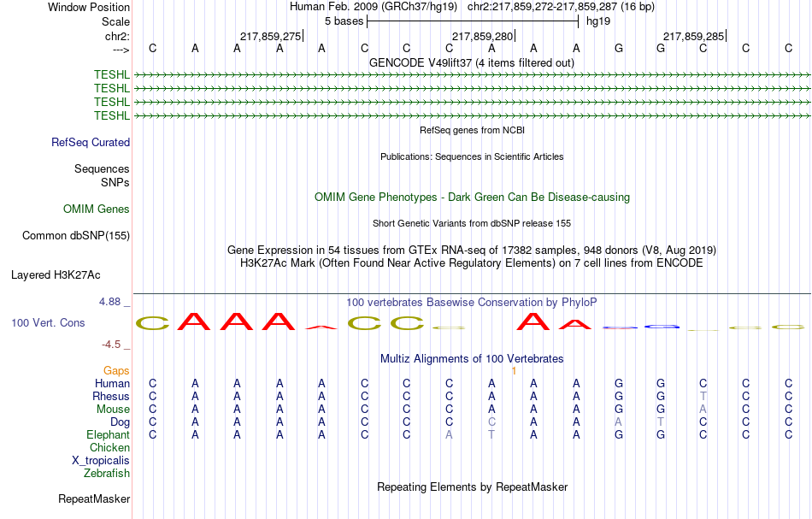
Task: Click the faded T in the Rhesus row
Action: click(x=703, y=396)
